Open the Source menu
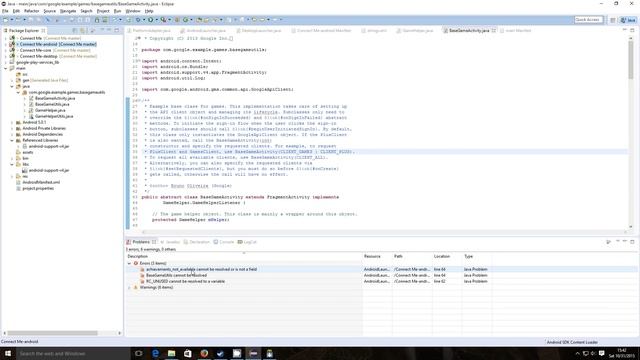Image resolution: width=640 pixels, height=360 pixels. [x=49, y=11]
